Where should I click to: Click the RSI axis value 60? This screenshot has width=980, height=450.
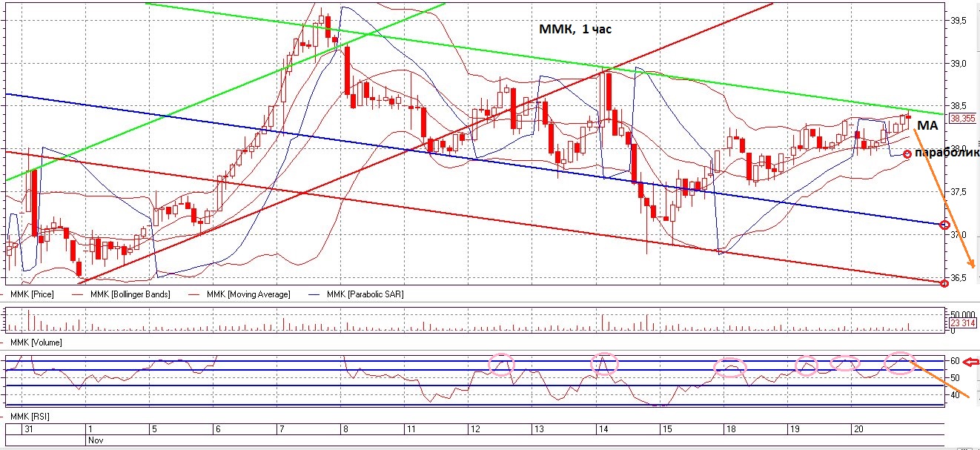coord(956,361)
